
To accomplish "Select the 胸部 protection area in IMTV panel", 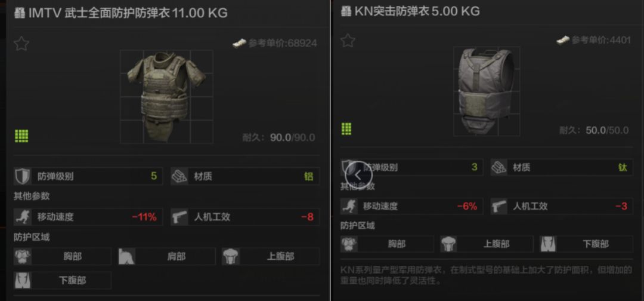I will (63, 257).
